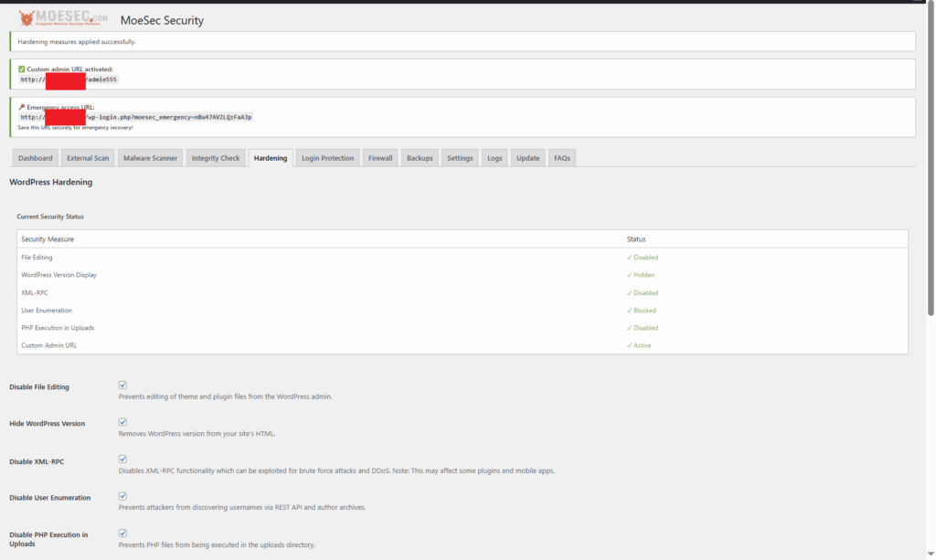
Task: Open the Settings tab
Action: 459,157
